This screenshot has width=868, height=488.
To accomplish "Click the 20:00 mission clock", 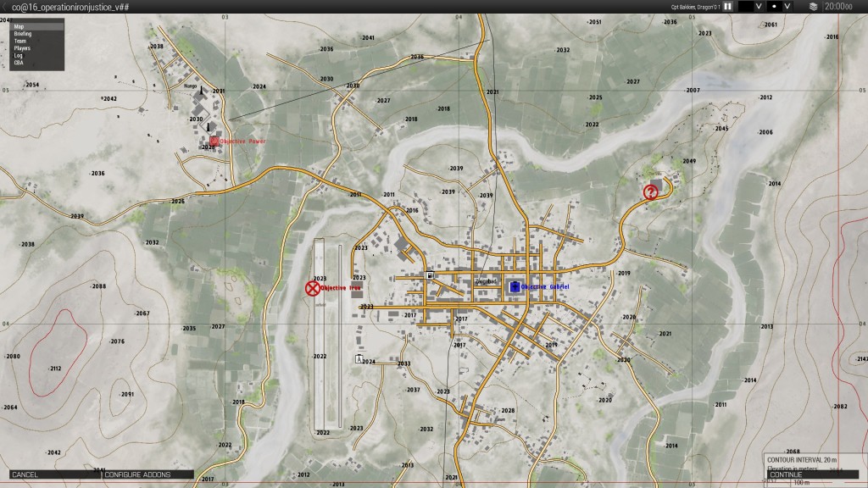I will 838,7.
